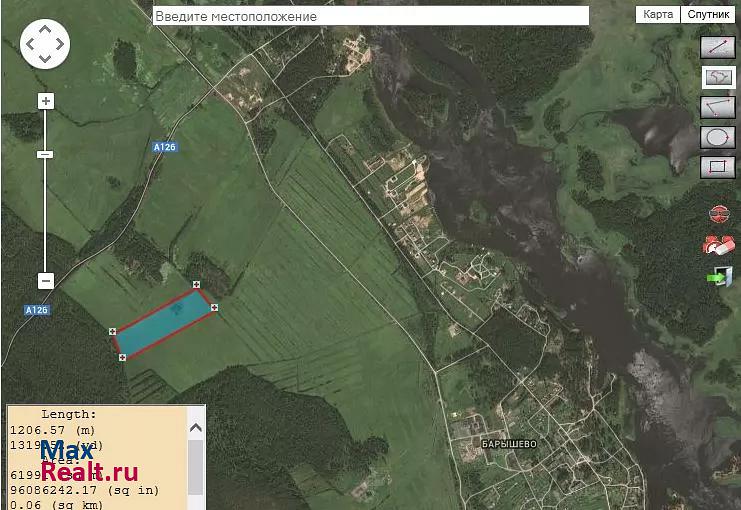741x510 pixels.
Task: Switch to Карта map view
Action: click(x=658, y=15)
